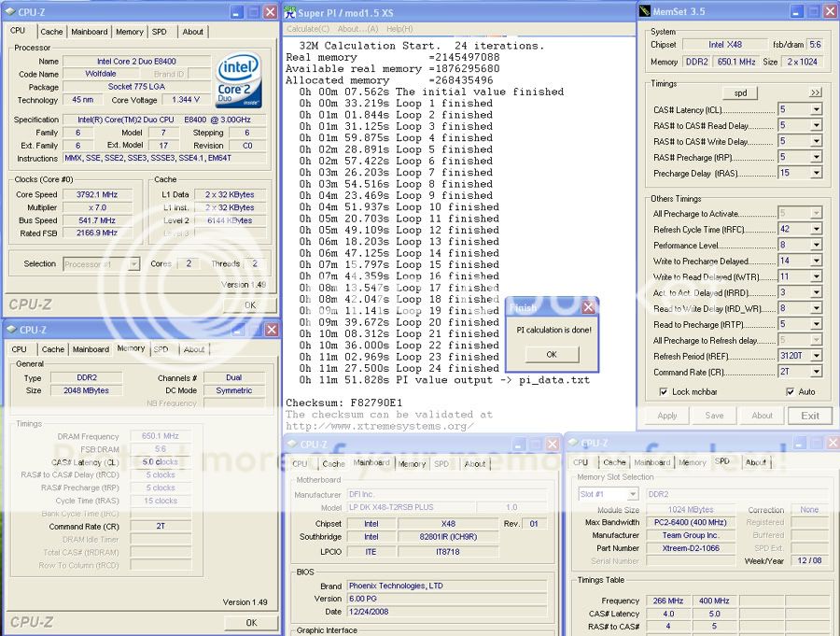The width and height of the screenshot is (840, 636).
Task: Switch to the Mainboard tab in top CPU-Z
Action: point(90,32)
